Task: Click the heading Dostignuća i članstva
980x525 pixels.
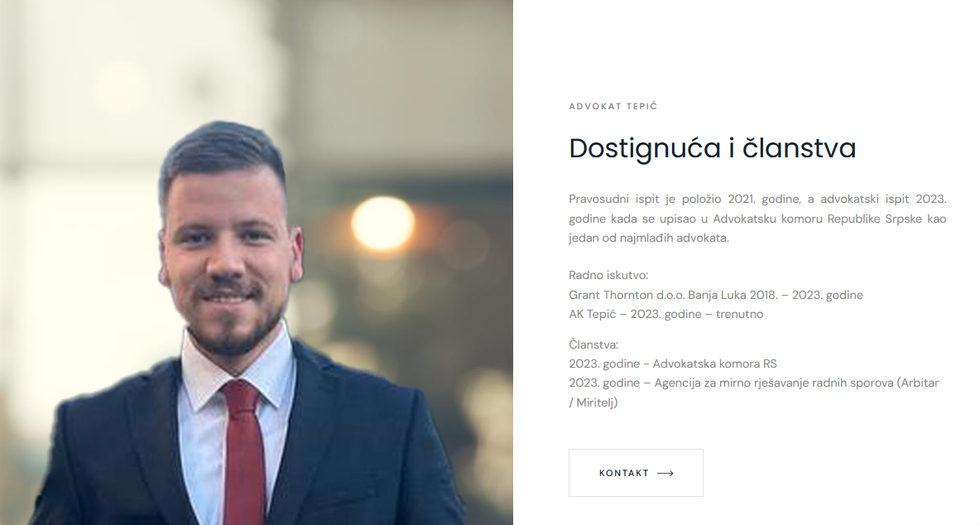Action: (713, 149)
